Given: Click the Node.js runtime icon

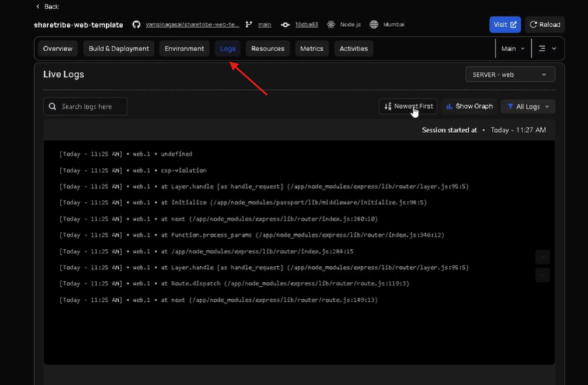Looking at the screenshot, I should [x=331, y=25].
